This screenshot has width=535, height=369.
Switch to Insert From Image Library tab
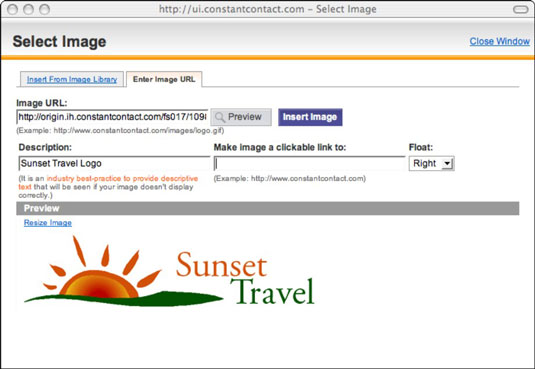(72, 79)
